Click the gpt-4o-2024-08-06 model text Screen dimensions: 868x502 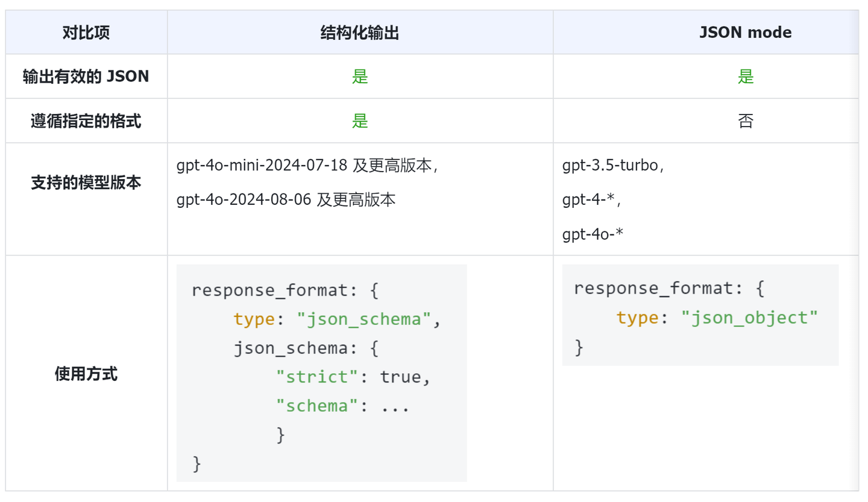point(244,199)
